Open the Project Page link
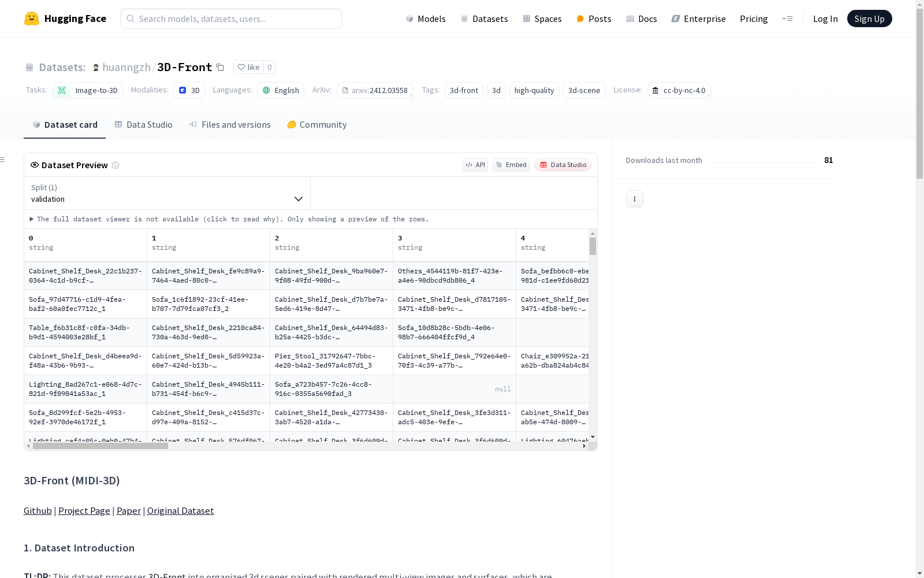 coord(84,511)
